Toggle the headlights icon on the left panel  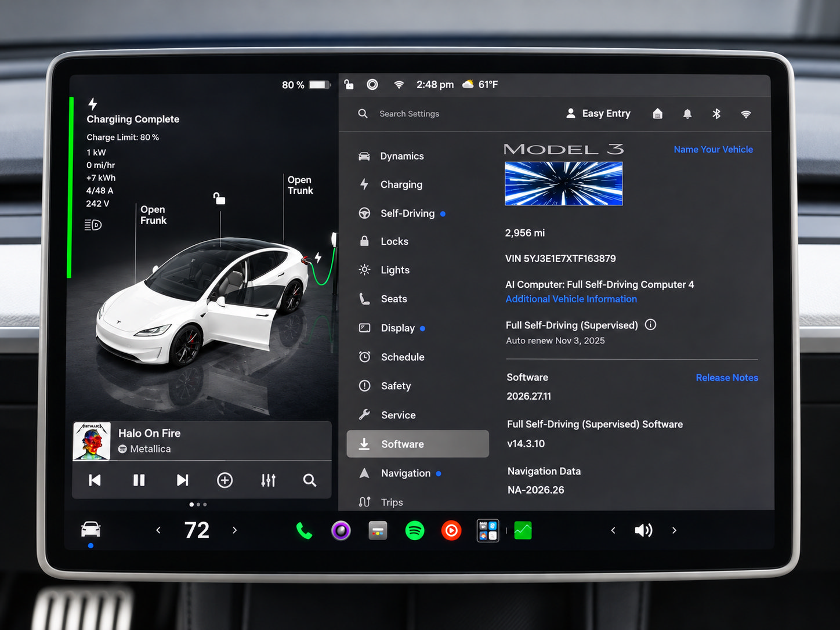[93, 225]
